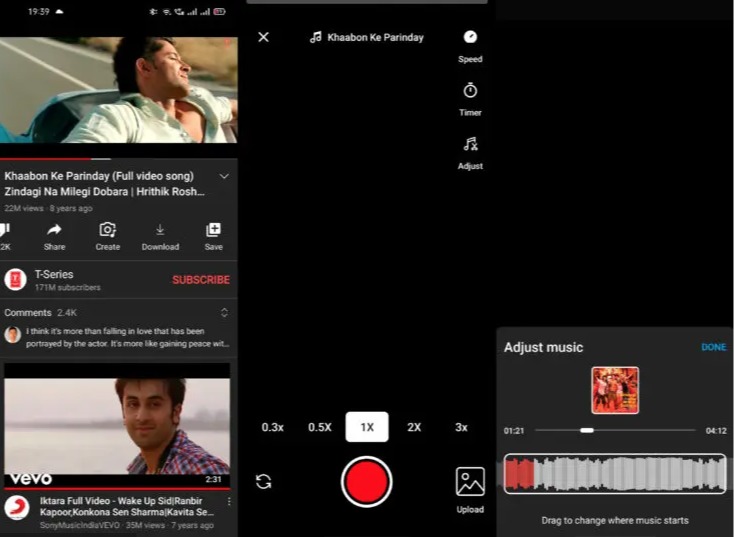Select the 3x speed tab
Image resolution: width=734 pixels, height=537 pixels.
point(461,427)
